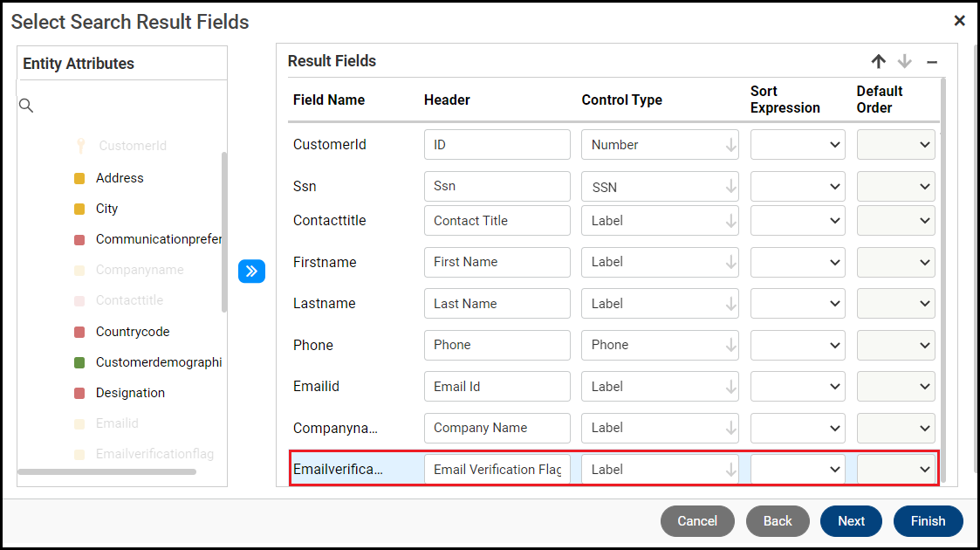The height and width of the screenshot is (550, 980).
Task: Click the Finish button
Action: (928, 521)
